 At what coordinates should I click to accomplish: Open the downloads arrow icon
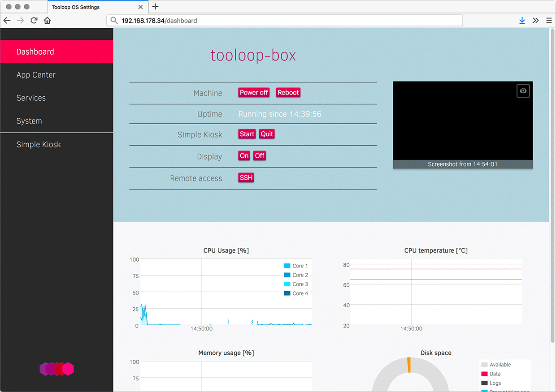pyautogui.click(x=522, y=21)
